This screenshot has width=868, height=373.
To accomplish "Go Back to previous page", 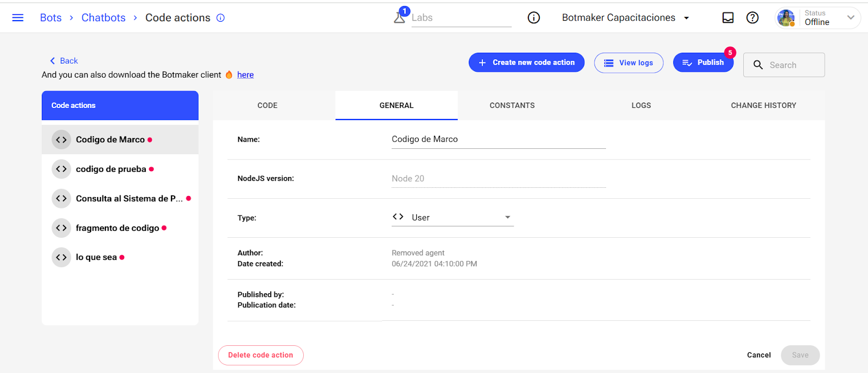I will pos(64,61).
